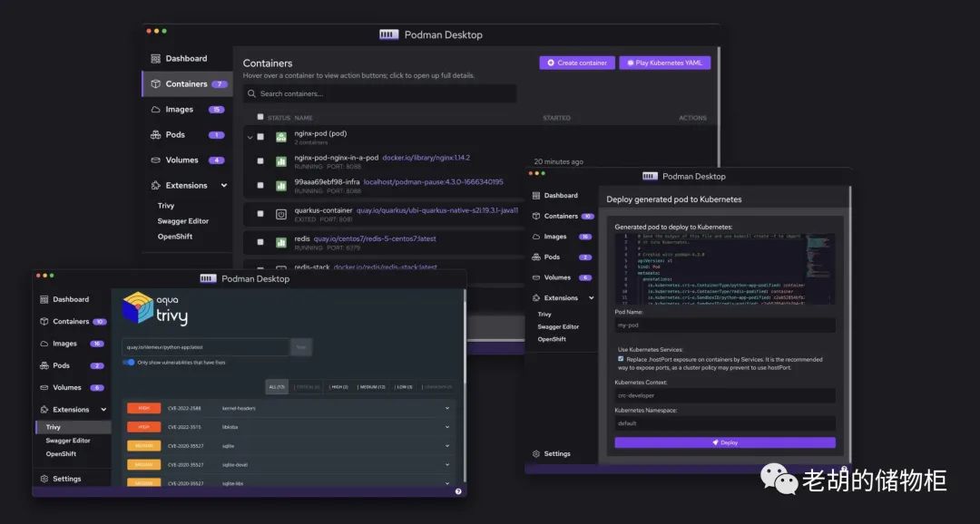The image size is (980, 524).
Task: Click running status icon of nginx-pod-nginx-in-a-pod
Action: (x=281, y=161)
